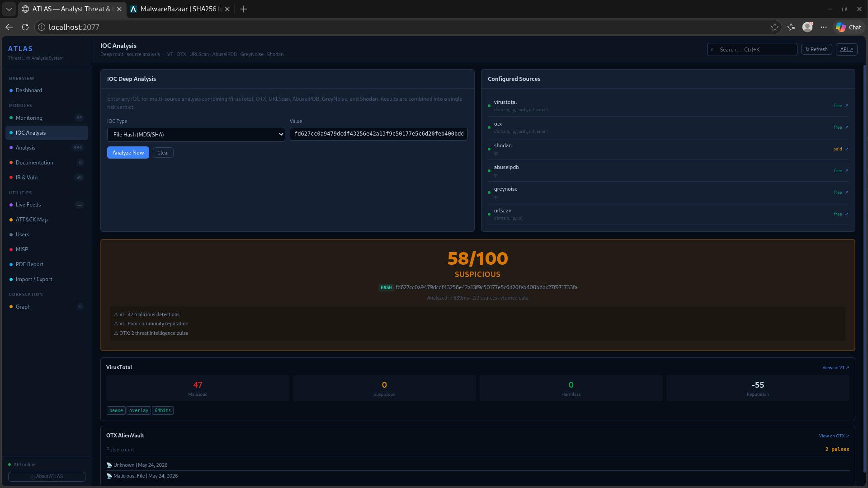Open the Monitoring module

click(47, 118)
